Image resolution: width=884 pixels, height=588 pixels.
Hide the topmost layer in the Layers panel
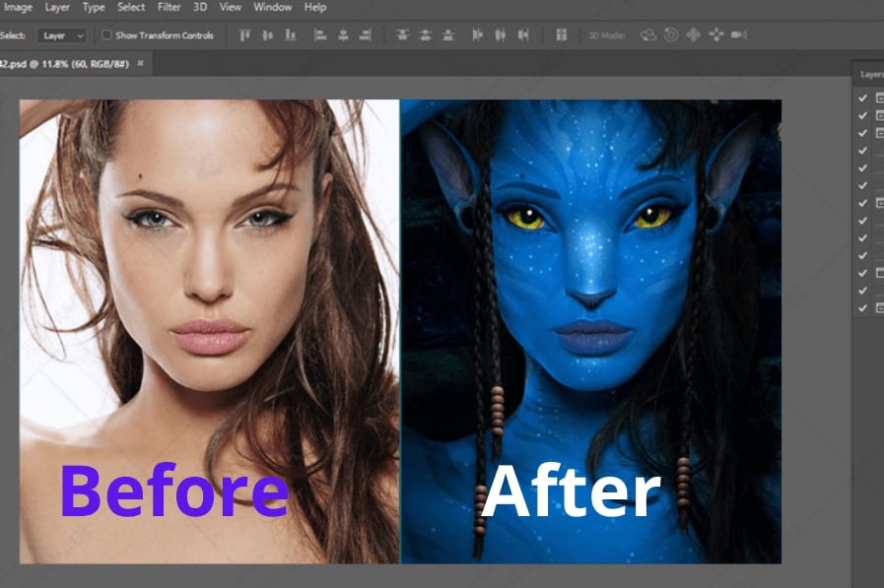point(863,98)
